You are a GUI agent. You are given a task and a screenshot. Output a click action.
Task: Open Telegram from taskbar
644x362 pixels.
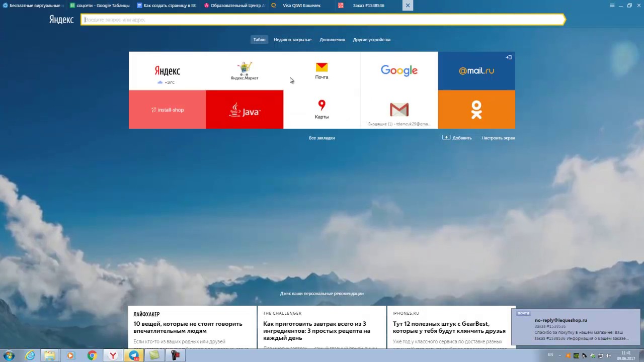pos(134,355)
